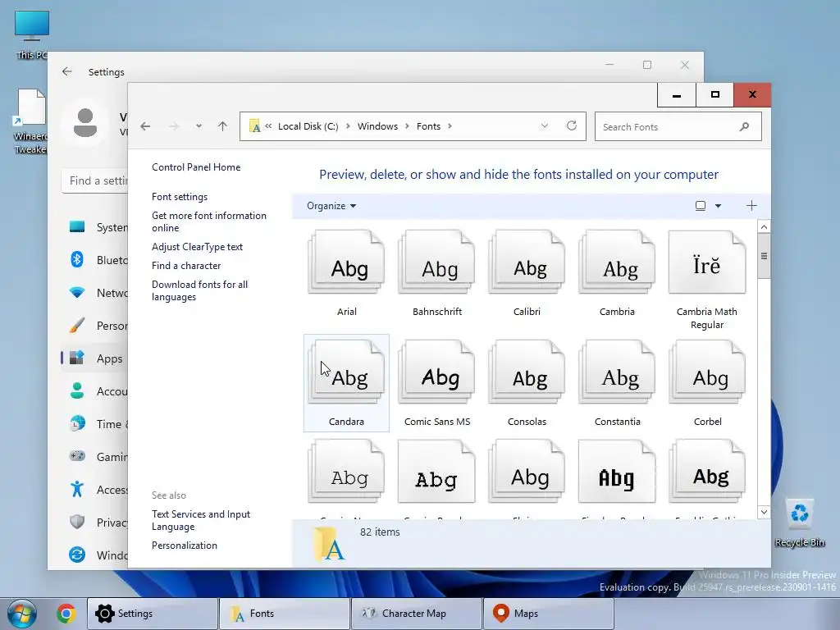Click the Start orb on the taskbar
The height and width of the screenshot is (630, 840).
click(x=22, y=614)
